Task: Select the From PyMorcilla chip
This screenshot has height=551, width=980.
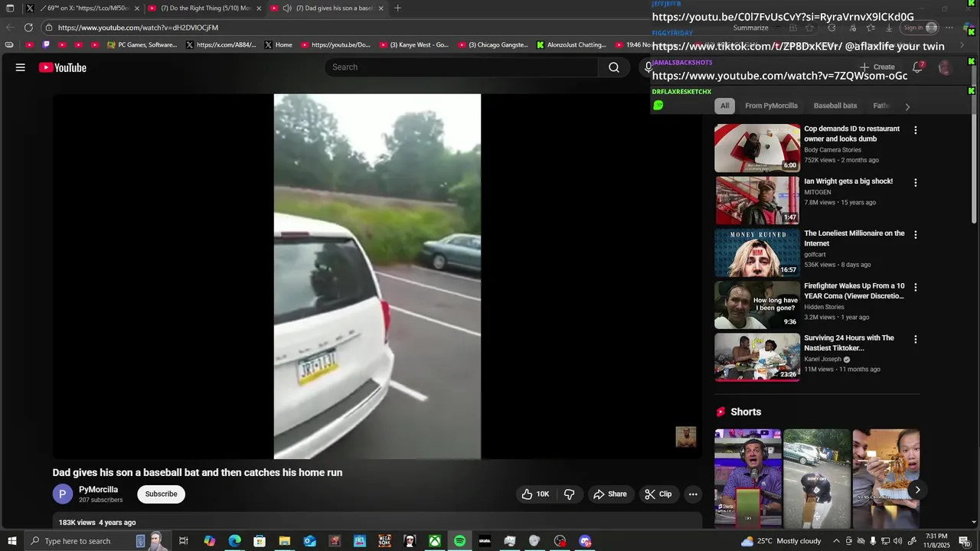Action: coord(771,106)
